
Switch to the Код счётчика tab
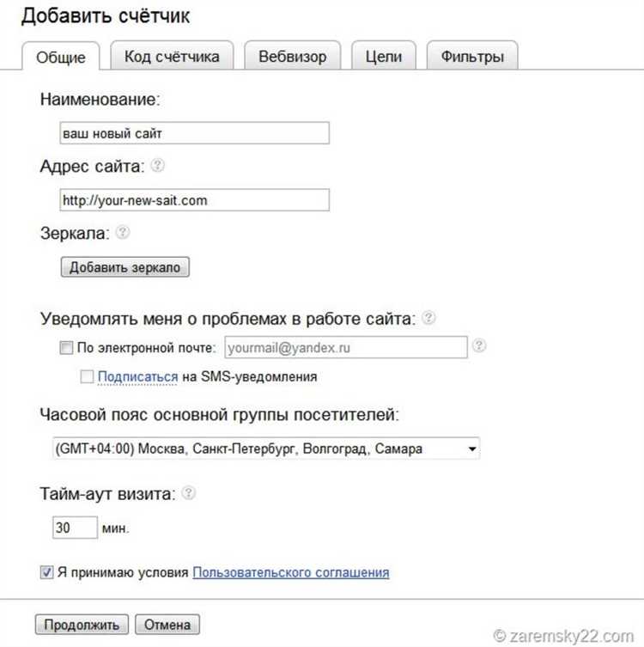(x=172, y=57)
